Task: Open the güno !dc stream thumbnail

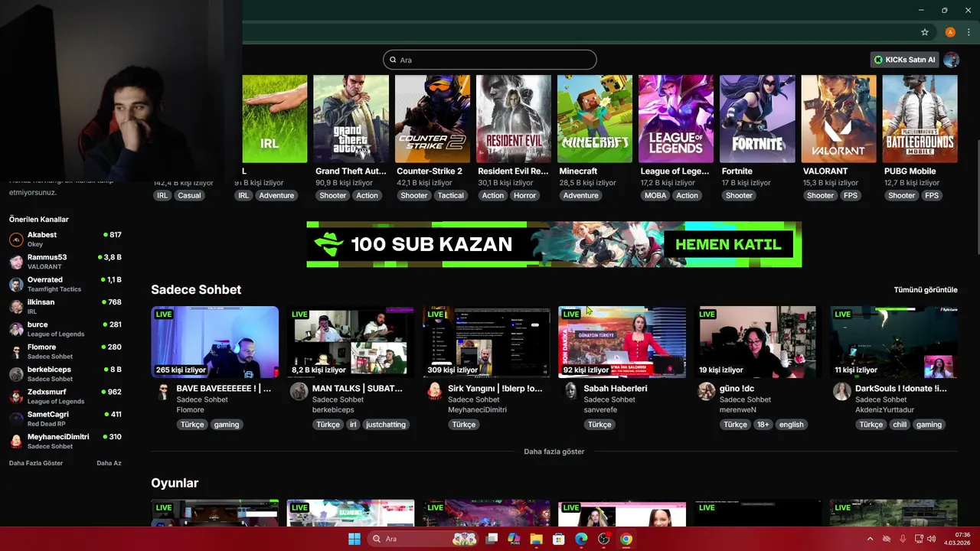Action: point(758,342)
